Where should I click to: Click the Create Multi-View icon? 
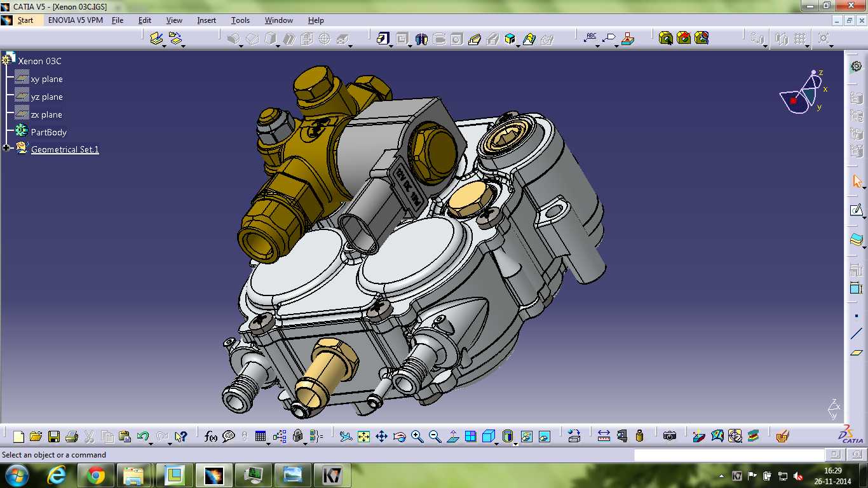(471, 437)
